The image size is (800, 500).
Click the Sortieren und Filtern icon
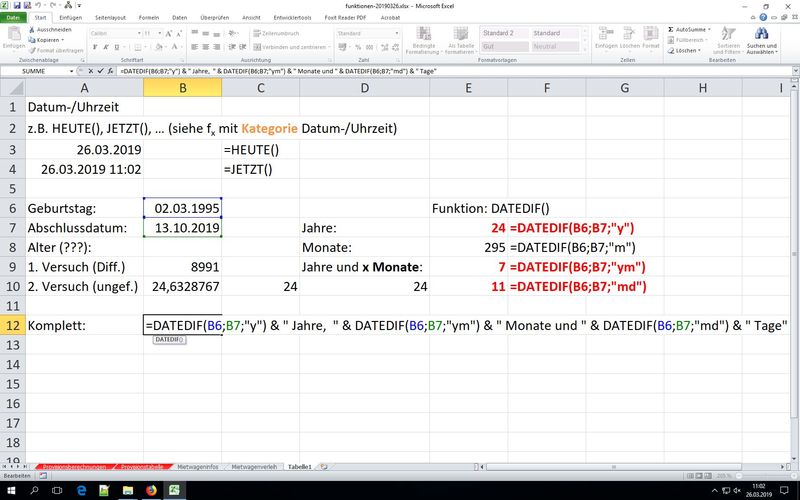[726, 35]
